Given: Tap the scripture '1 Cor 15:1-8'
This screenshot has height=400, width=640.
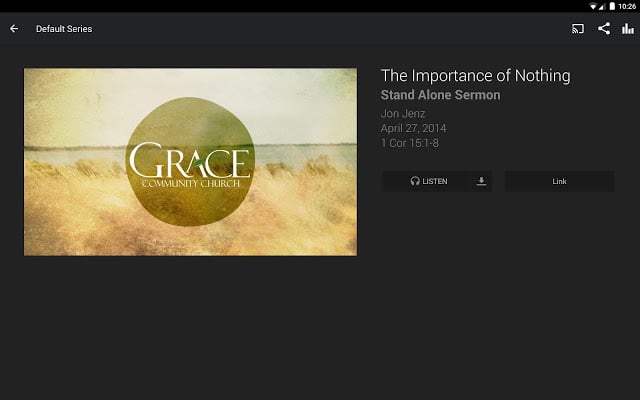Looking at the screenshot, I should [x=410, y=143].
